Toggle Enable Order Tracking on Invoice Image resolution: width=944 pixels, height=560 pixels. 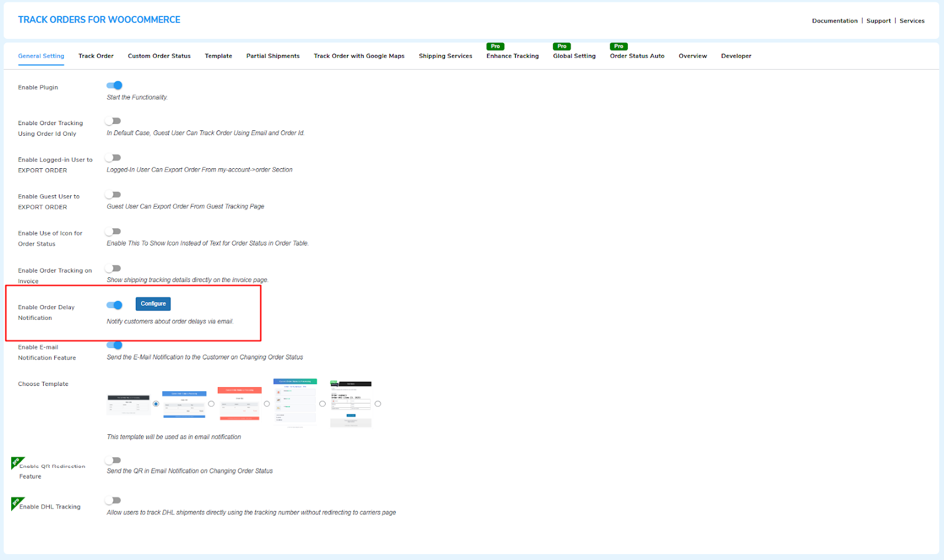point(113,268)
